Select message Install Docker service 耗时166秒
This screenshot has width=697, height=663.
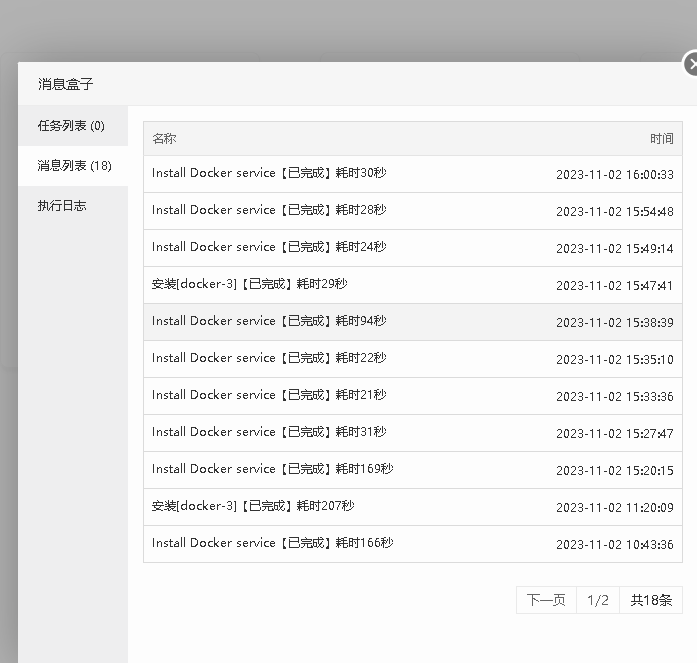pyautogui.click(x=413, y=544)
